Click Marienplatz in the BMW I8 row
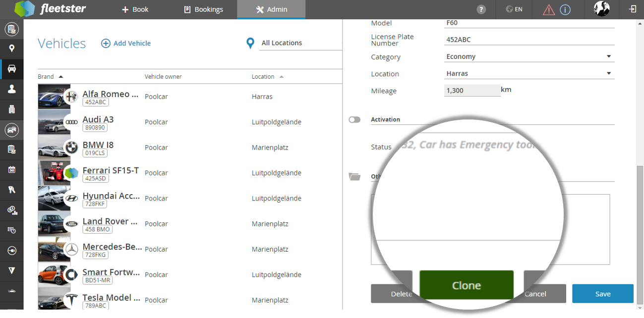 [270, 148]
